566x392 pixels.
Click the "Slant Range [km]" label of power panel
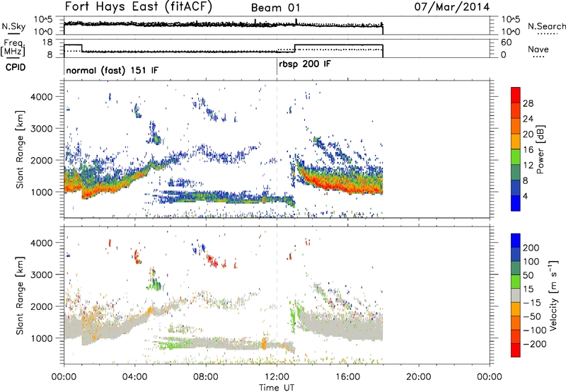point(20,149)
